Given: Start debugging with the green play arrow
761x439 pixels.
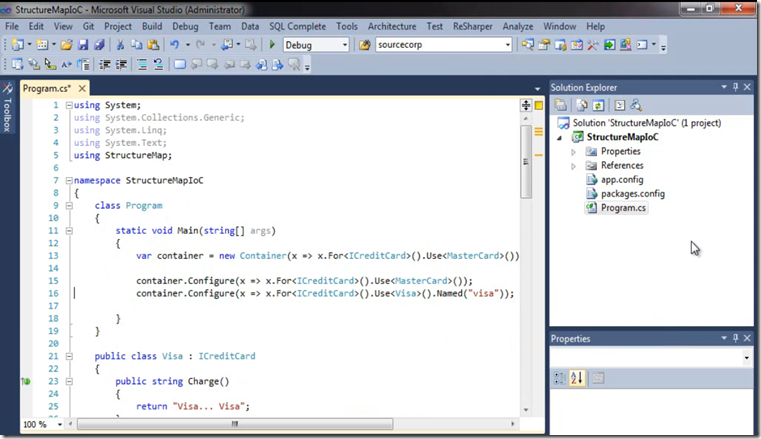Looking at the screenshot, I should 272,45.
